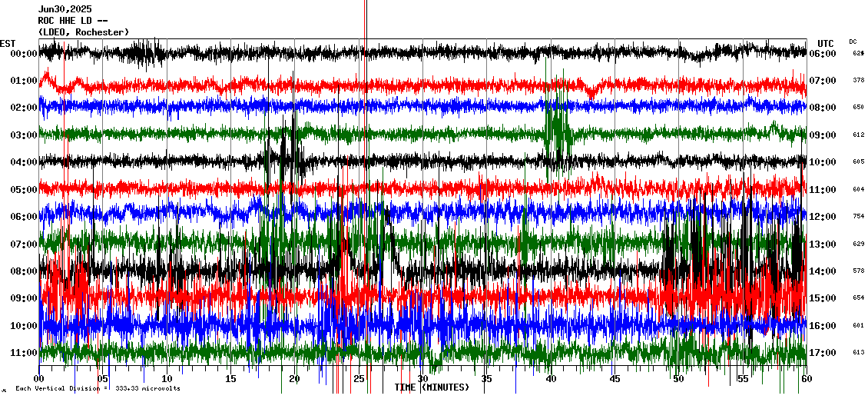Click the TIME (MINUTES) axis title
This screenshot has height=399, width=868.
[432, 387]
